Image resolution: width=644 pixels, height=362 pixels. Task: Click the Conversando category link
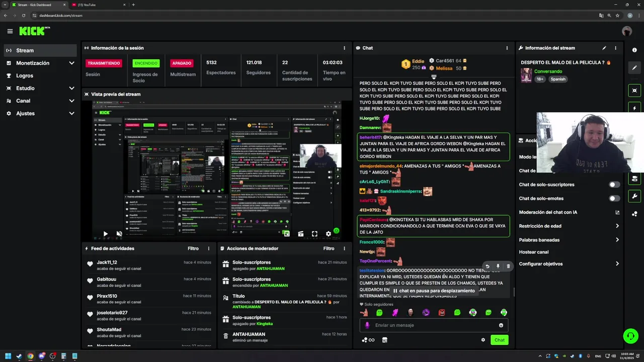(x=548, y=71)
